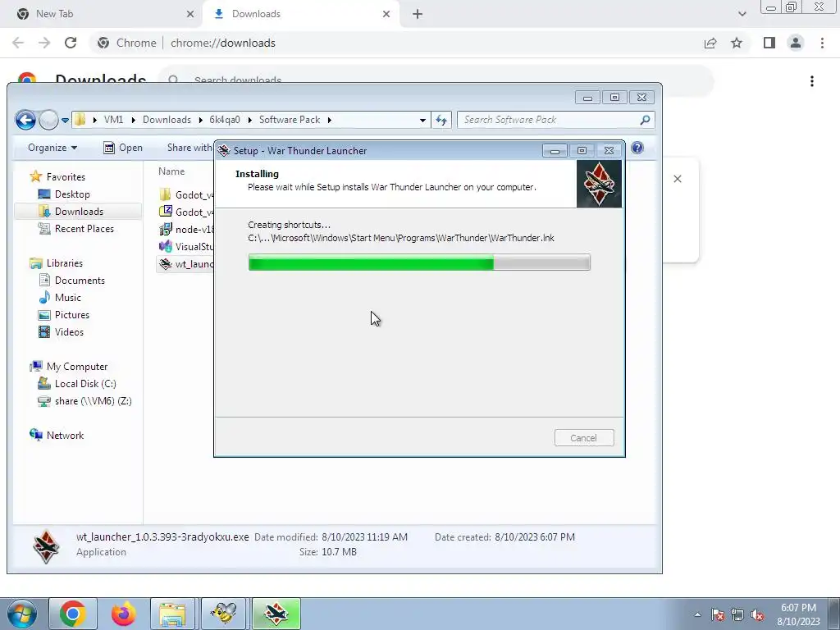Open a new Chrome tab with the plus

pyautogui.click(x=418, y=15)
